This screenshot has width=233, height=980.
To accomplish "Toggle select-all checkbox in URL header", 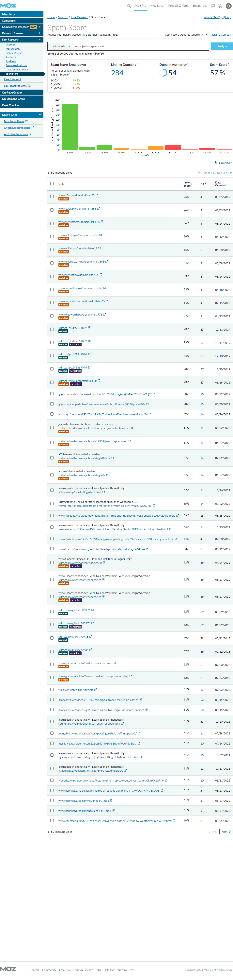I will [52, 184].
